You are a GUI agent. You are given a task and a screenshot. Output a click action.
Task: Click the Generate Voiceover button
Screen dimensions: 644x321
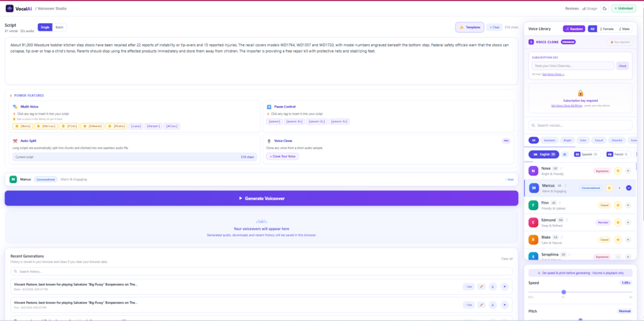(x=261, y=198)
